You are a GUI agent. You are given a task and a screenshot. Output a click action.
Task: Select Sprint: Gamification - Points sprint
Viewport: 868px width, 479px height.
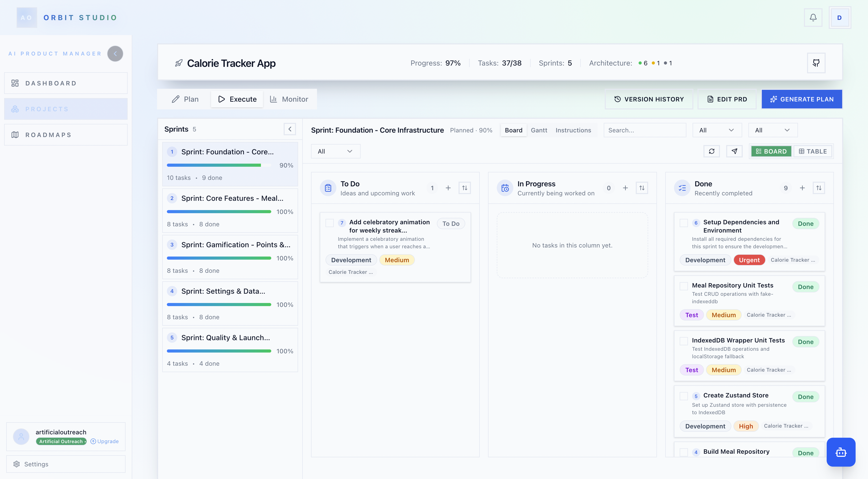[230, 257]
